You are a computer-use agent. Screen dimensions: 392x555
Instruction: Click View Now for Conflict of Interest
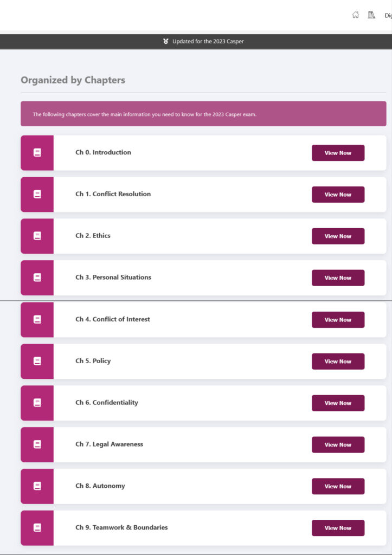tap(338, 320)
